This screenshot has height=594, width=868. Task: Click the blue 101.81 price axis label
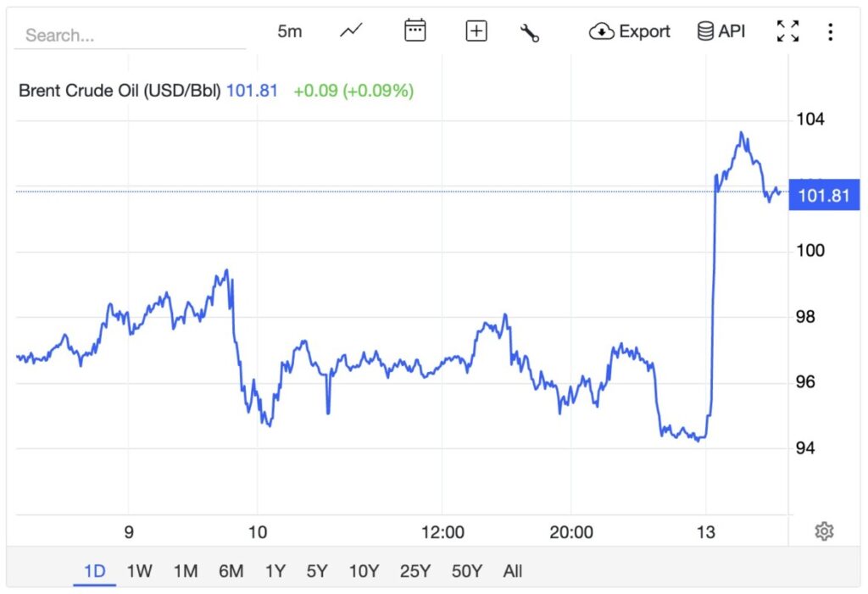[x=823, y=195]
